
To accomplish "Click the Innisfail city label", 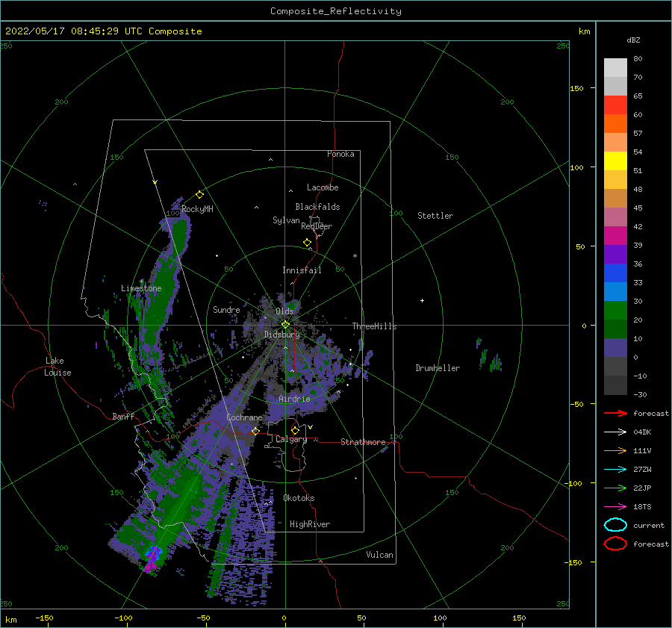I will point(302,270).
